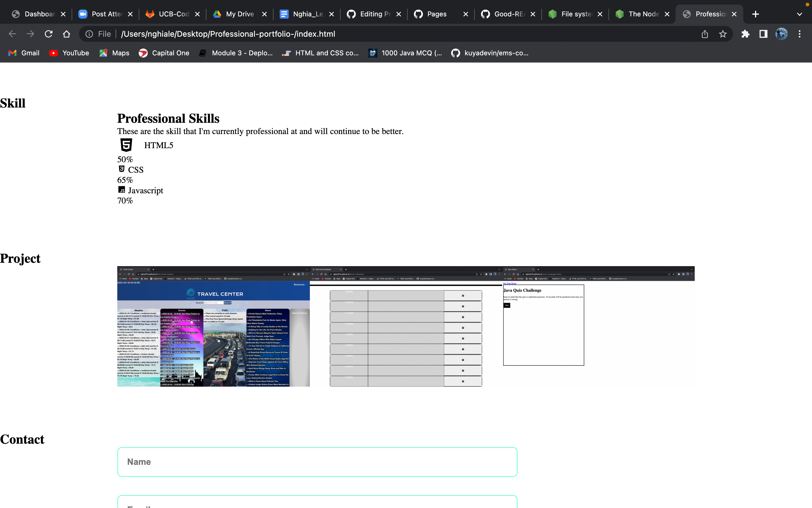Viewport: 812px width, 508px height.
Task: Click the browser Forward arrow
Action: pyautogui.click(x=30, y=34)
